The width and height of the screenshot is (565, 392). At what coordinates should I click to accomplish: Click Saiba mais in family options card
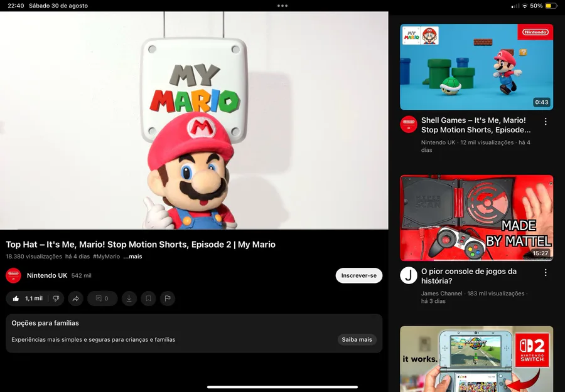[357, 339]
